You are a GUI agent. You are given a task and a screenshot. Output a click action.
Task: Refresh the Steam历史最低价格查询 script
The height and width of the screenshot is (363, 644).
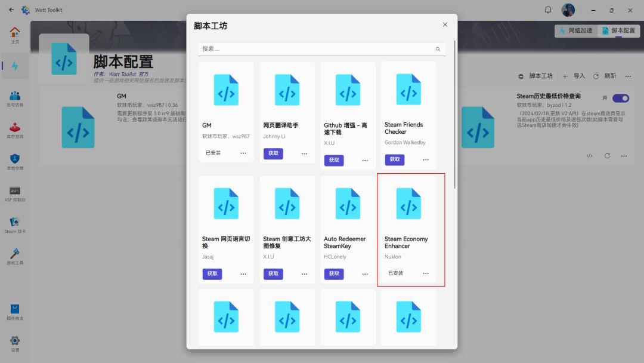pyautogui.click(x=607, y=156)
